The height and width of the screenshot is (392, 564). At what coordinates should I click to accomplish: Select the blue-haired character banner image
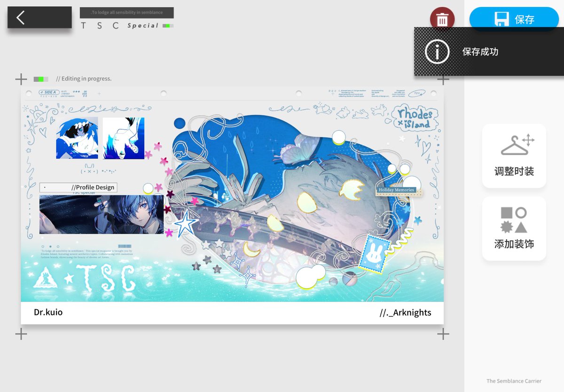point(102,214)
